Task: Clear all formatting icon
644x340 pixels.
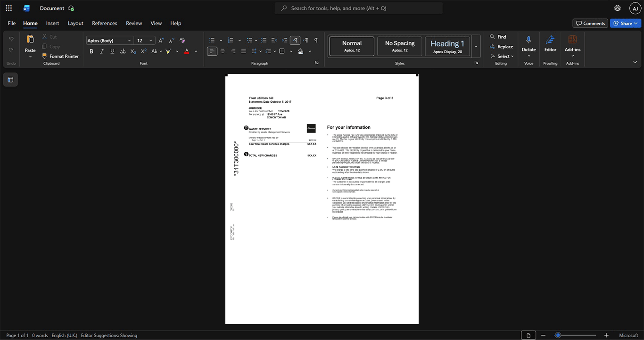Action: 182,41
